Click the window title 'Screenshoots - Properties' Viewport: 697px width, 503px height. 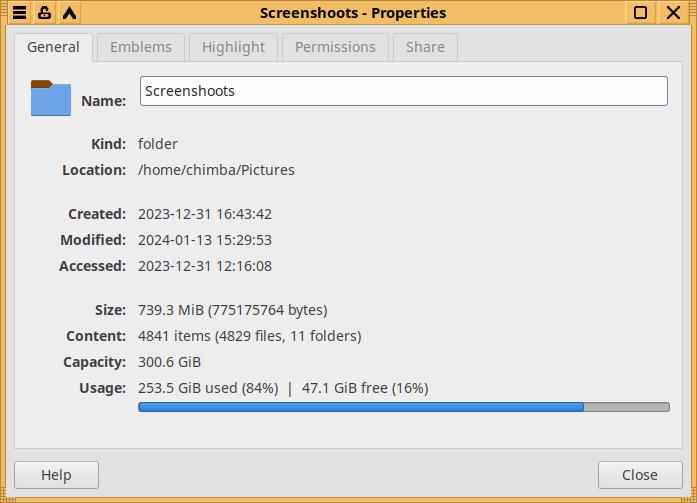pos(353,13)
